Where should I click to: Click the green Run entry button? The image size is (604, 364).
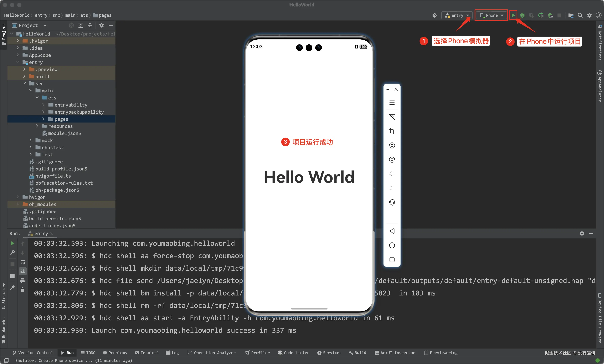513,15
